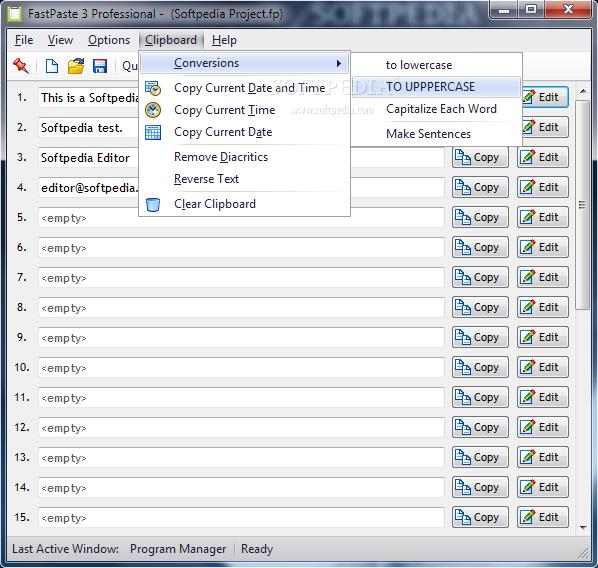This screenshot has height=568, width=598.
Task: Save project using the floppy disk icon
Action: click(100, 66)
